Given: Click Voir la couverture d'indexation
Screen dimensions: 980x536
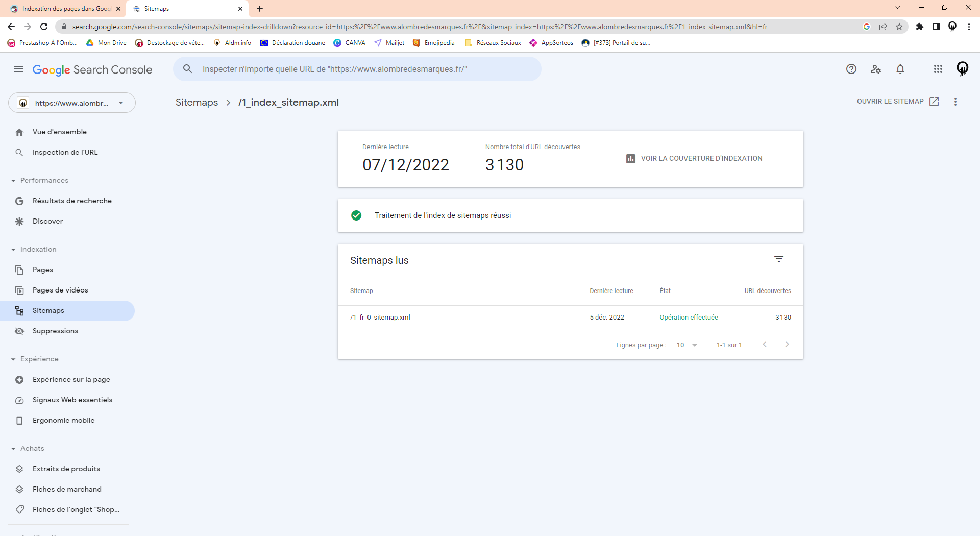Looking at the screenshot, I should 694,159.
